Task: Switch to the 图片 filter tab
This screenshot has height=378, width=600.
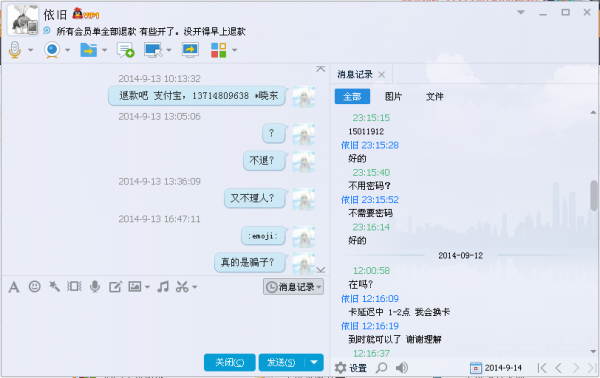Action: pyautogui.click(x=393, y=96)
